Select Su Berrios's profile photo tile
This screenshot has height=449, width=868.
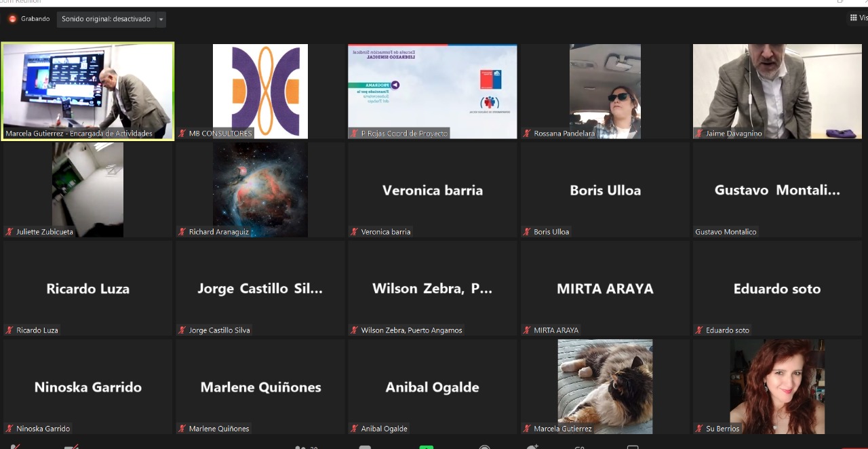coord(777,386)
